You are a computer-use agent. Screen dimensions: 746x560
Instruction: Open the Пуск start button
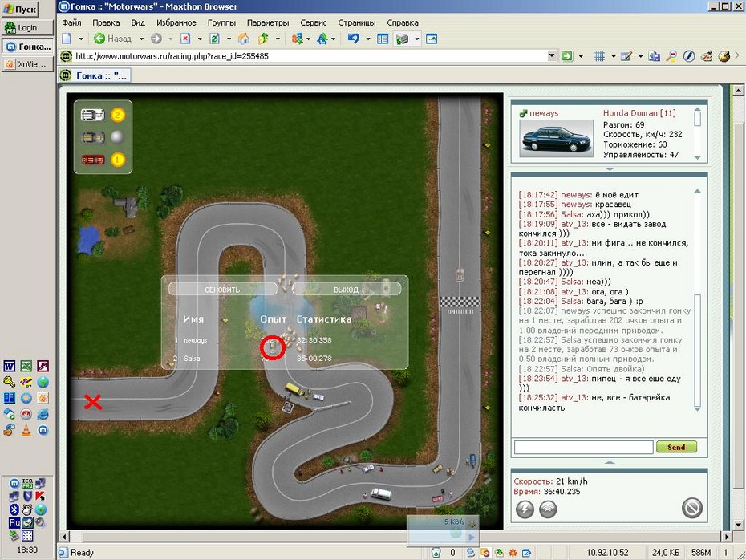pyautogui.click(x=20, y=9)
